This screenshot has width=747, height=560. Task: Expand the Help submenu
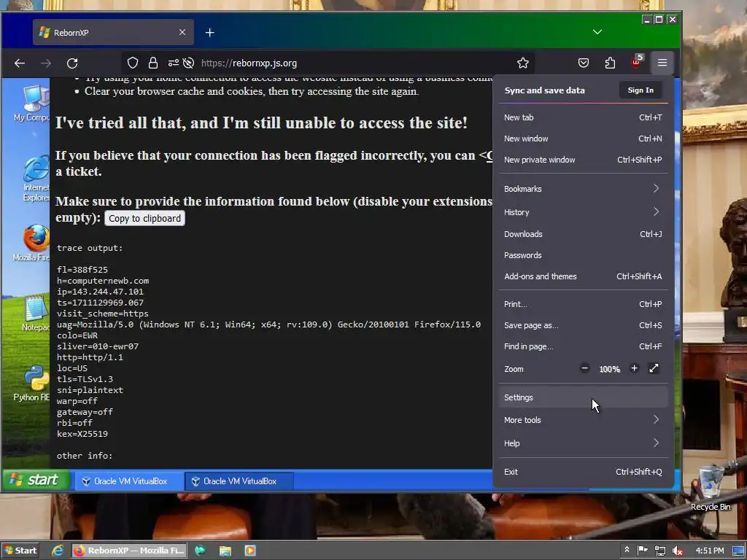583,443
